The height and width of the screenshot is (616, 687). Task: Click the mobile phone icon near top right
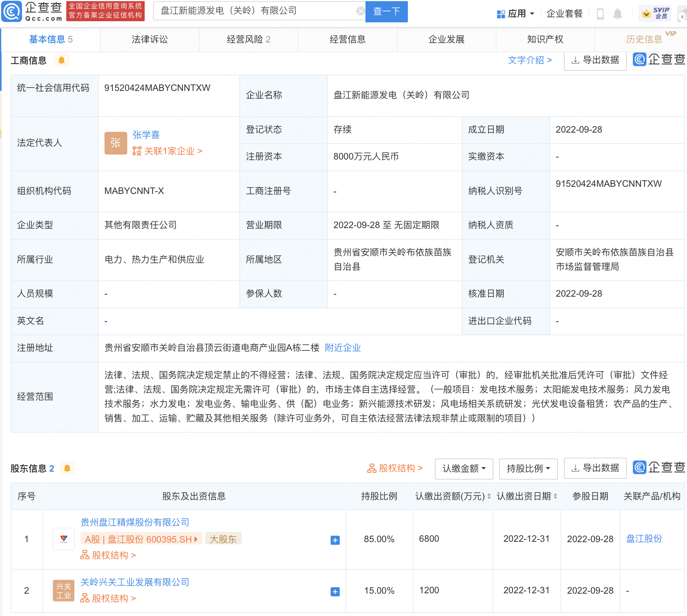(x=600, y=13)
